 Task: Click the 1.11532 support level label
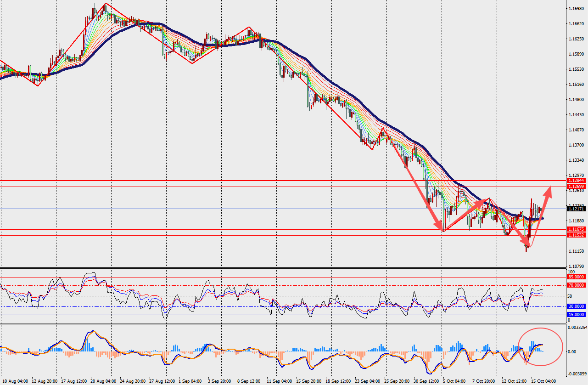(576, 235)
